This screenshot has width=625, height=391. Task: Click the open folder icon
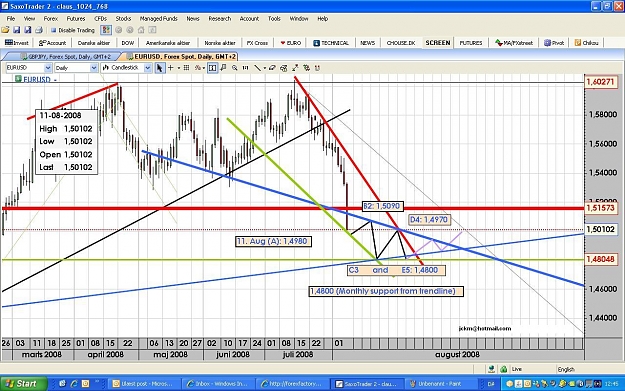click(x=5, y=30)
